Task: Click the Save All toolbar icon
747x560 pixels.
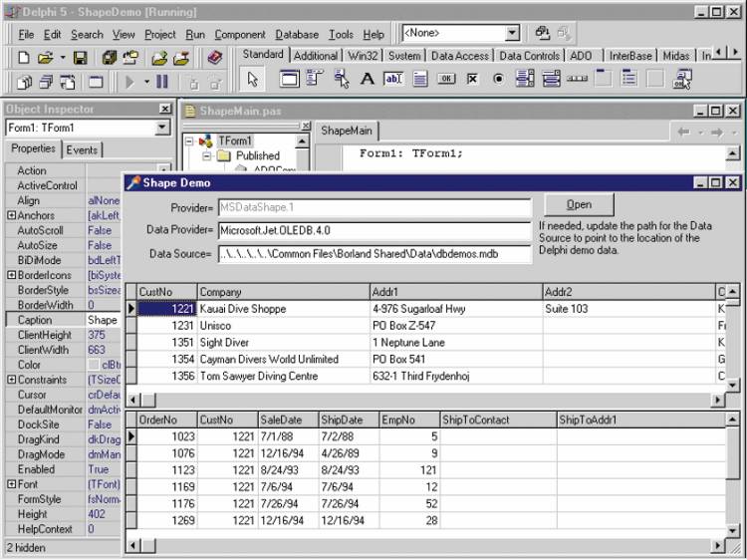Action: pos(110,58)
